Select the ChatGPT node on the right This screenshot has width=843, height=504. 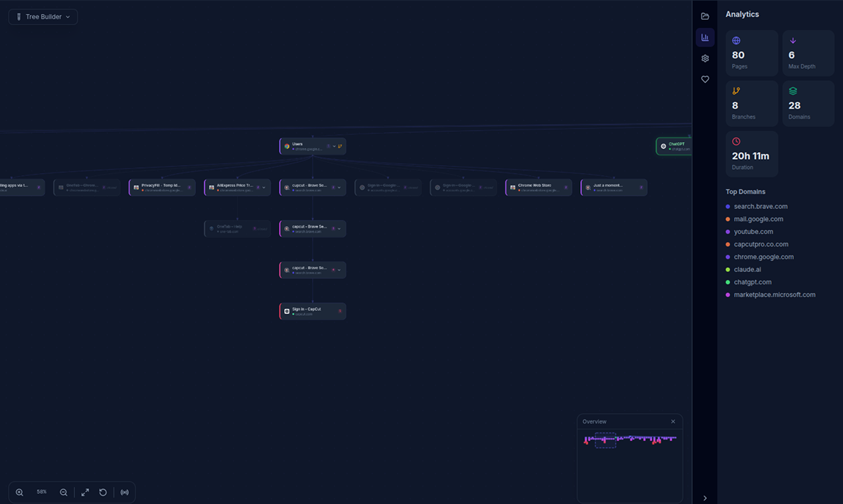[675, 146]
